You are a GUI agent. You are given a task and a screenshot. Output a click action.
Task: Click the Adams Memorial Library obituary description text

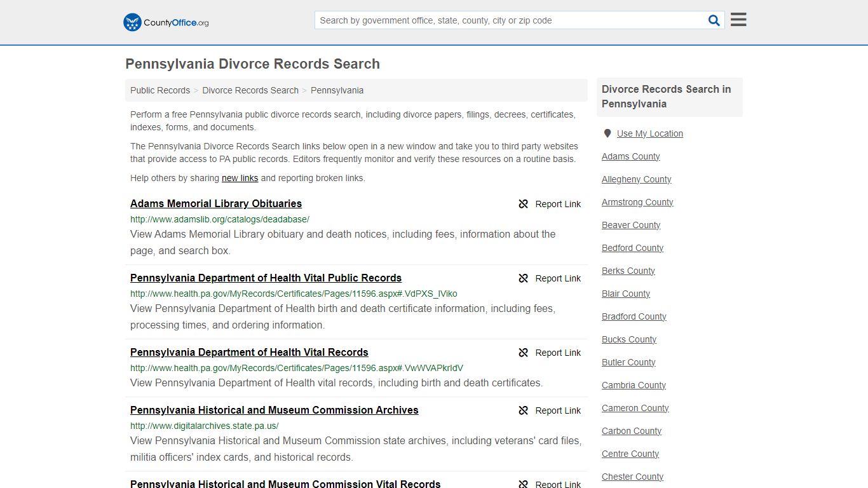click(343, 242)
